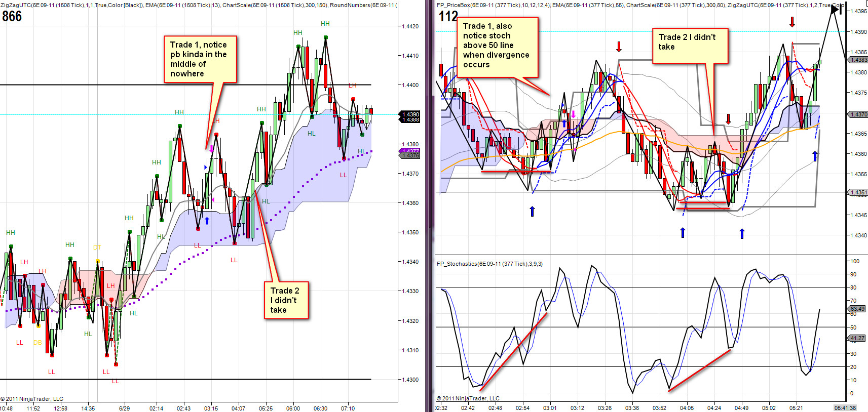The height and width of the screenshot is (412, 868).
Task: Click the 1.4350 price label on left chart axis
Action: coord(410,232)
